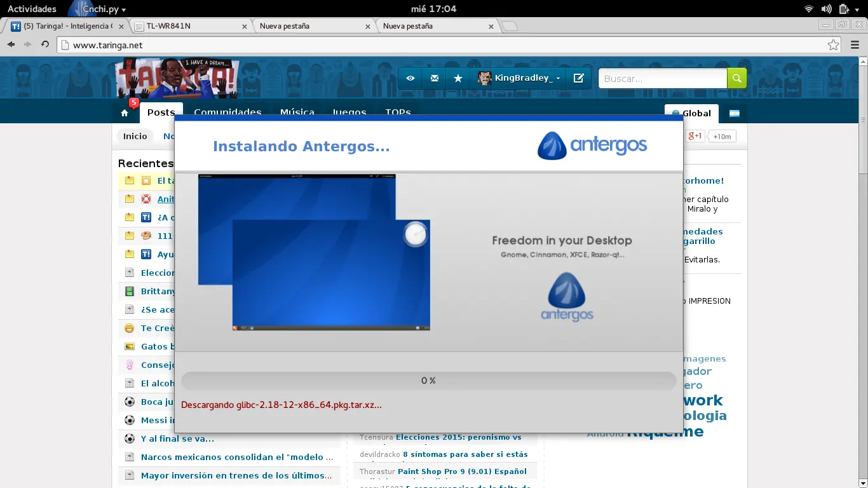Viewport: 868px width, 488px height.
Task: Open the Chrome hamburger menu
Action: 855,45
